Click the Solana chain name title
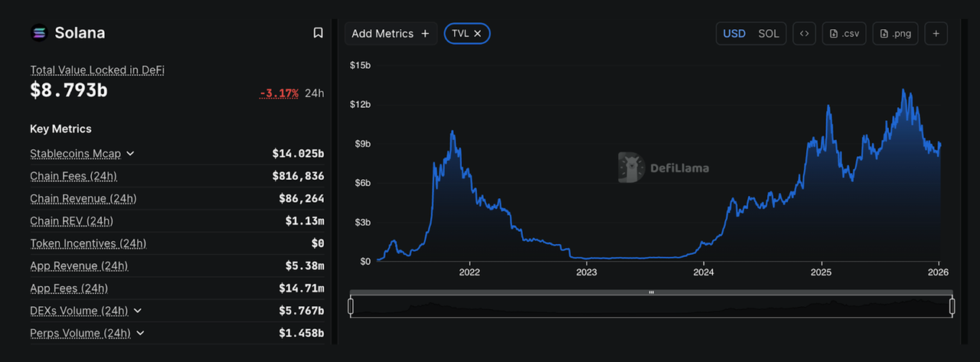Viewport: 980px width, 362px height. (80, 33)
